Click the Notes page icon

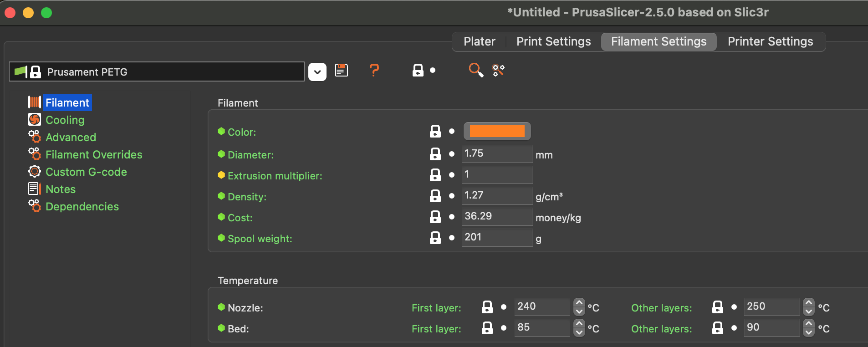pyautogui.click(x=35, y=189)
